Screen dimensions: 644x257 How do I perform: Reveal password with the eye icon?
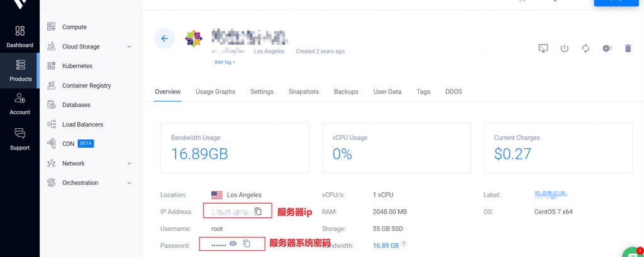(x=233, y=243)
